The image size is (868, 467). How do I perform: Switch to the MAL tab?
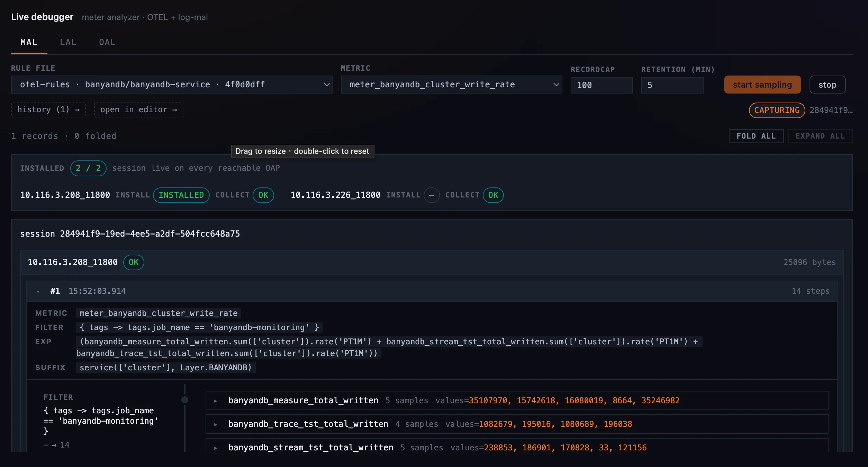29,42
